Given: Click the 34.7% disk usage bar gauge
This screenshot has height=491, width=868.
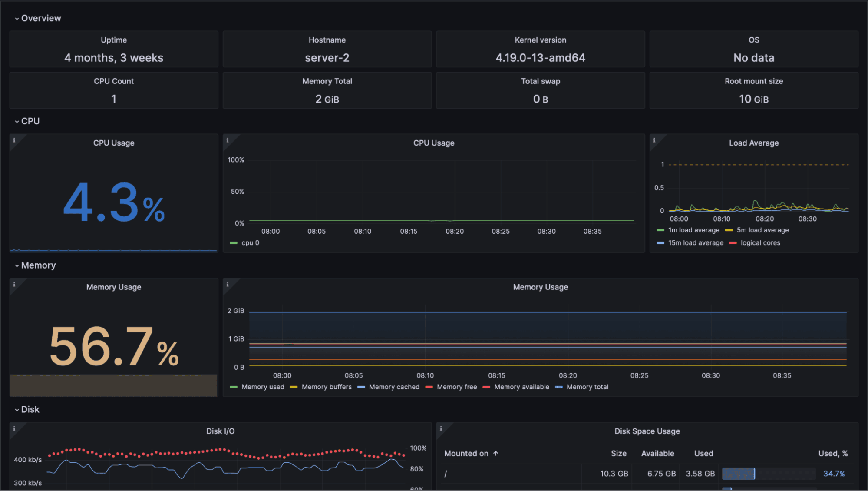Looking at the screenshot, I should pyautogui.click(x=768, y=474).
